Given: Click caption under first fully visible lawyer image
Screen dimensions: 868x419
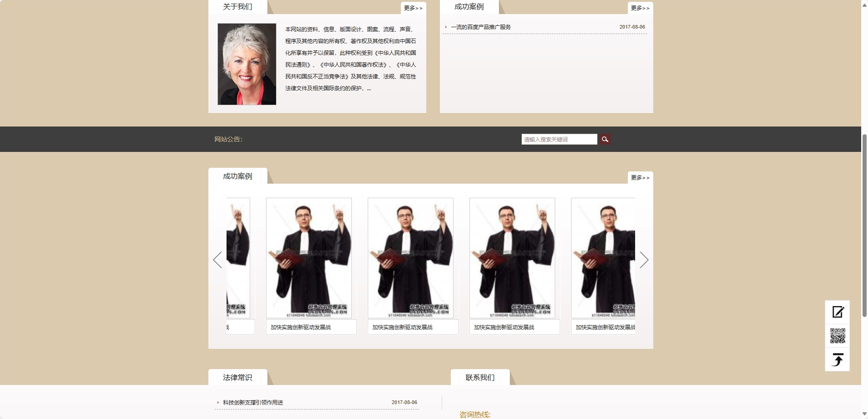Looking at the screenshot, I should coord(301,327).
